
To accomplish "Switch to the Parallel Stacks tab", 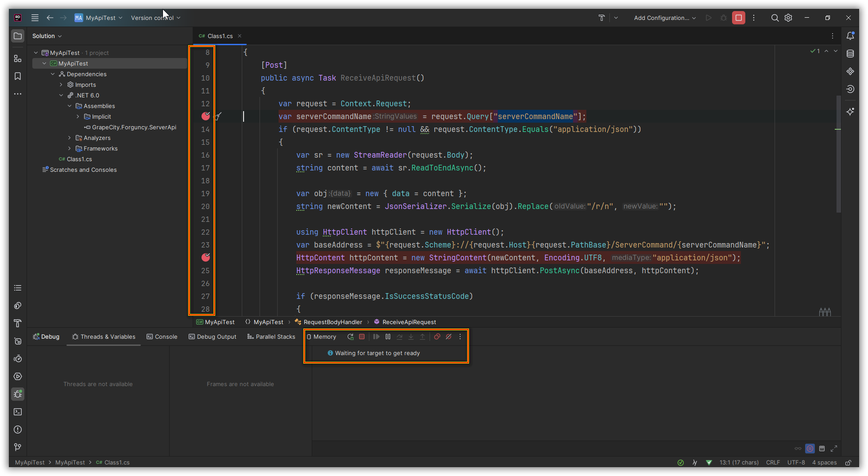I will pyautogui.click(x=271, y=337).
